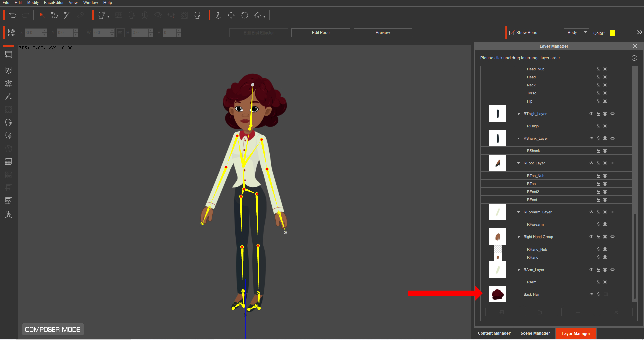
Task: Collapse the layer order hint chevron
Action: tap(634, 58)
